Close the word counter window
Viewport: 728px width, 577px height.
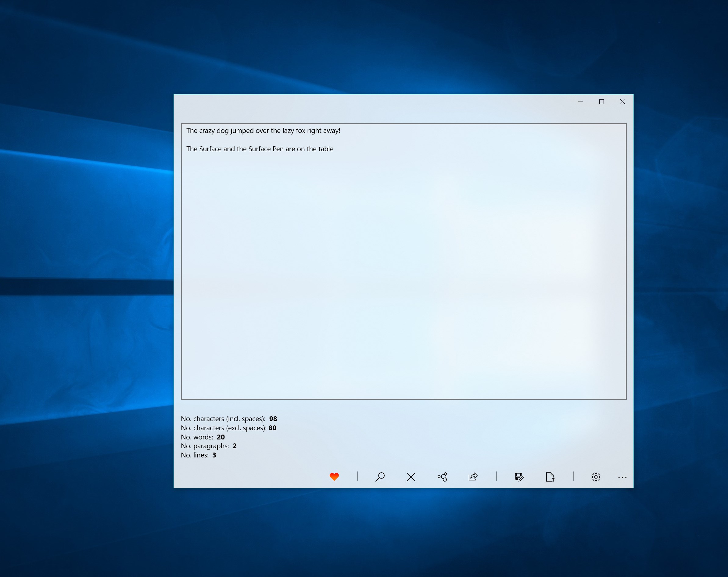[x=622, y=102]
